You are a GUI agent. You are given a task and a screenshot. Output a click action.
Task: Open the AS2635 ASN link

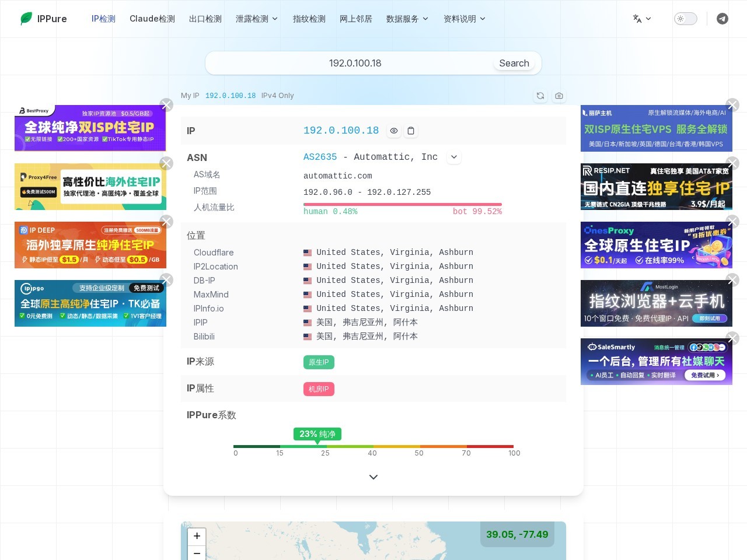pyautogui.click(x=320, y=157)
